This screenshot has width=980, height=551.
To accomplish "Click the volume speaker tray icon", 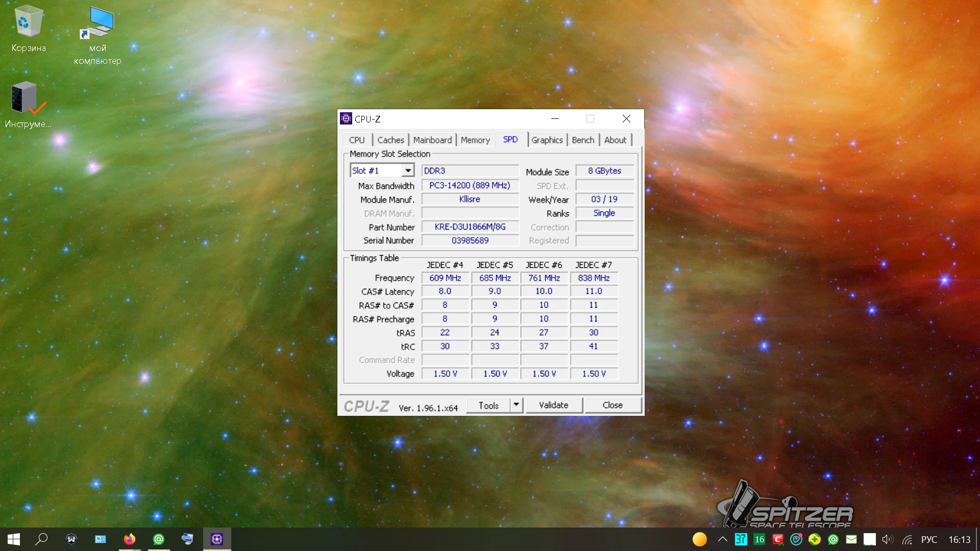I will point(888,539).
